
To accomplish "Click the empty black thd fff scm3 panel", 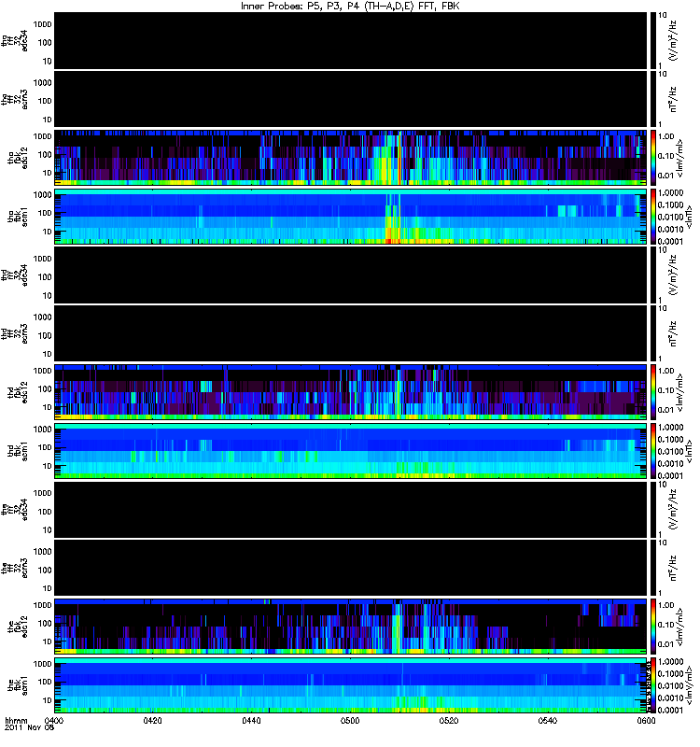I will point(351,333).
